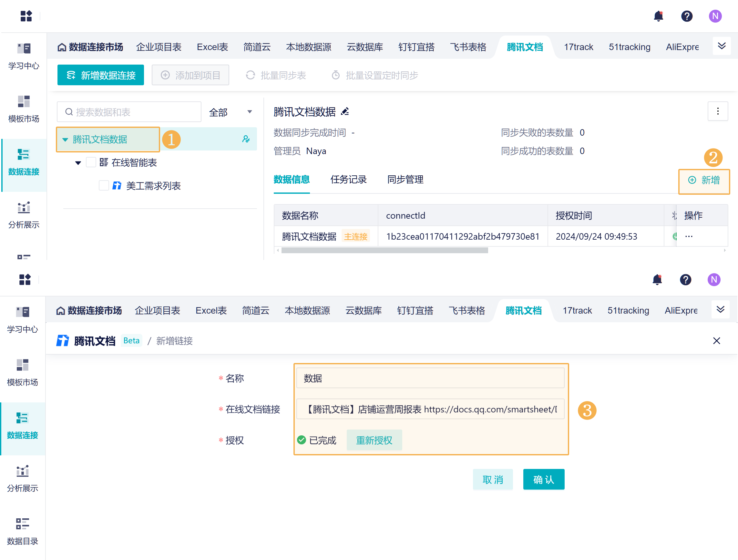
Task: Check the 在线智能表 checkbox
Action: click(x=91, y=162)
